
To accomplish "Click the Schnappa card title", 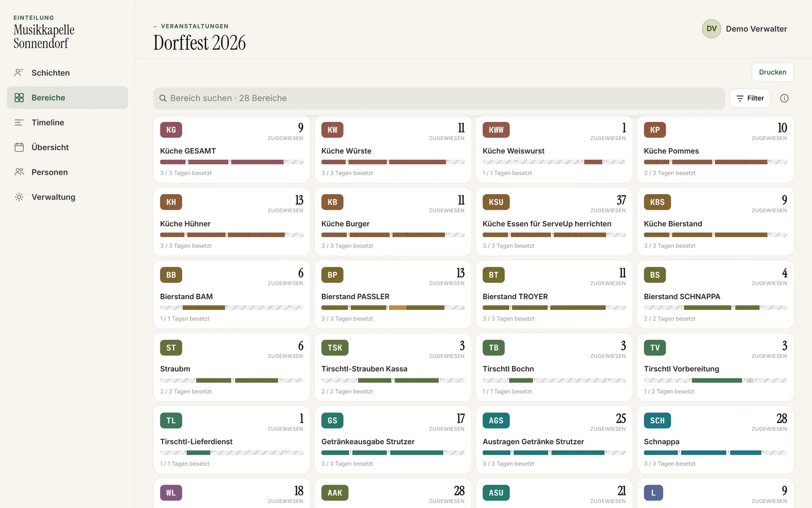I will coord(661,441).
